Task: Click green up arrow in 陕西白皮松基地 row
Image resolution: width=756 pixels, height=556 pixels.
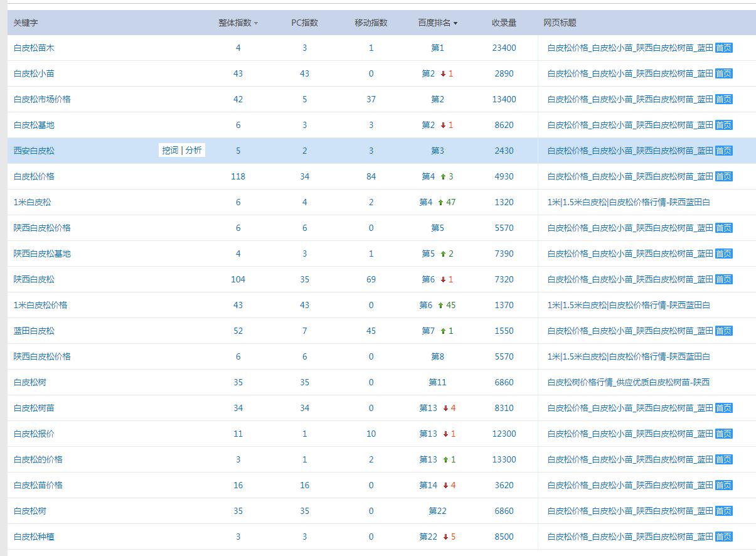Action: (x=443, y=254)
